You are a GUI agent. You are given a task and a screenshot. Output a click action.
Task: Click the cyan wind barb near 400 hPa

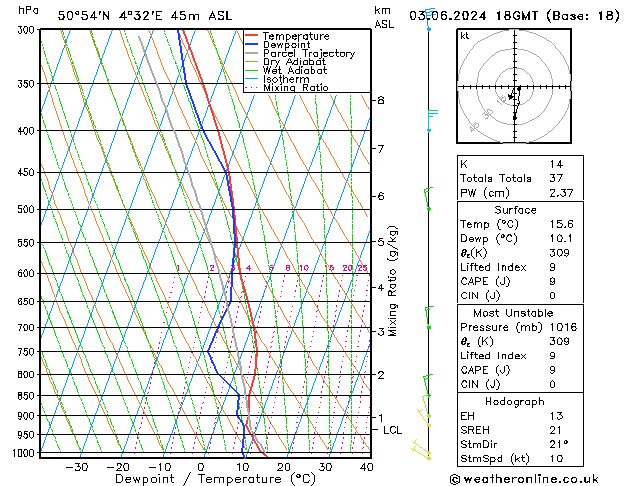431,116
